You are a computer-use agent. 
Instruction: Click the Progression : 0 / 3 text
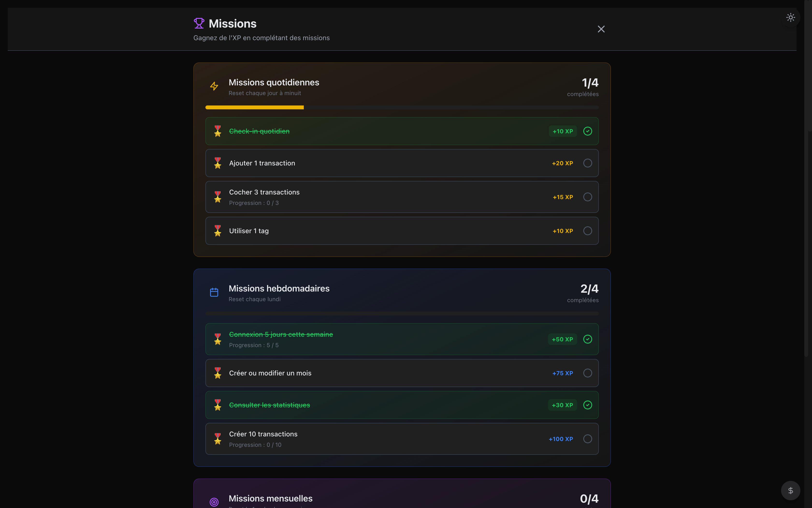coord(254,203)
